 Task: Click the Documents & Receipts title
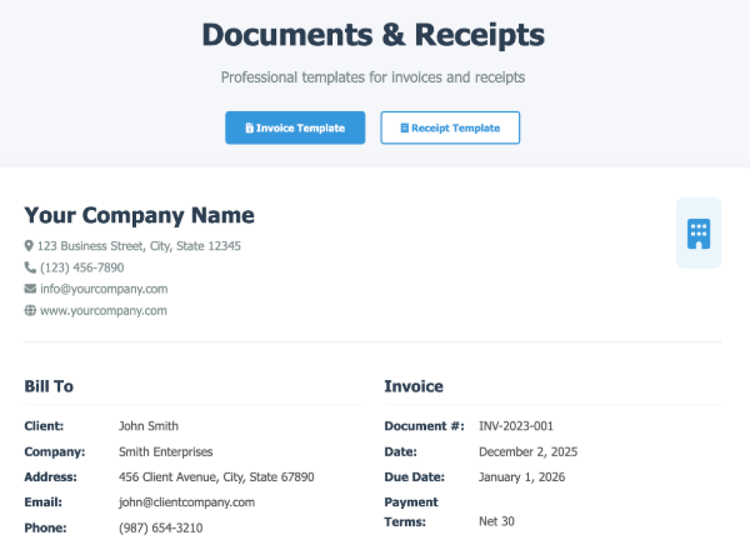point(374,34)
